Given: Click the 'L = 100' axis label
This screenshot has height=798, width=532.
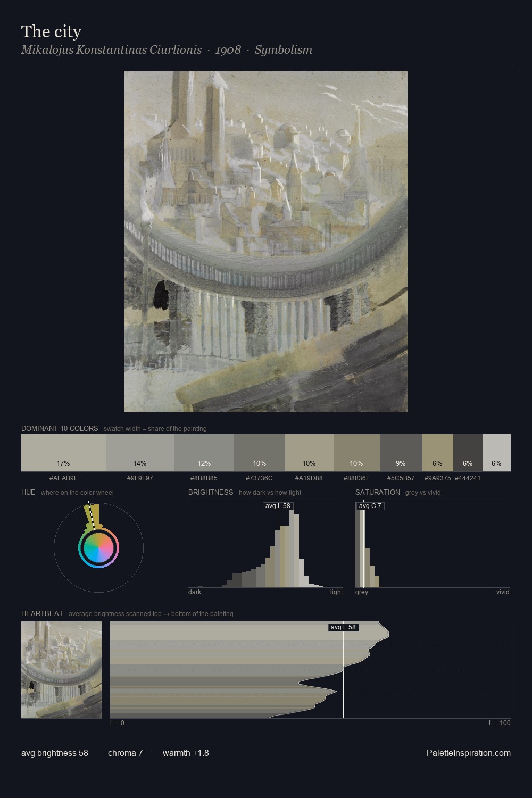Looking at the screenshot, I should (x=500, y=723).
